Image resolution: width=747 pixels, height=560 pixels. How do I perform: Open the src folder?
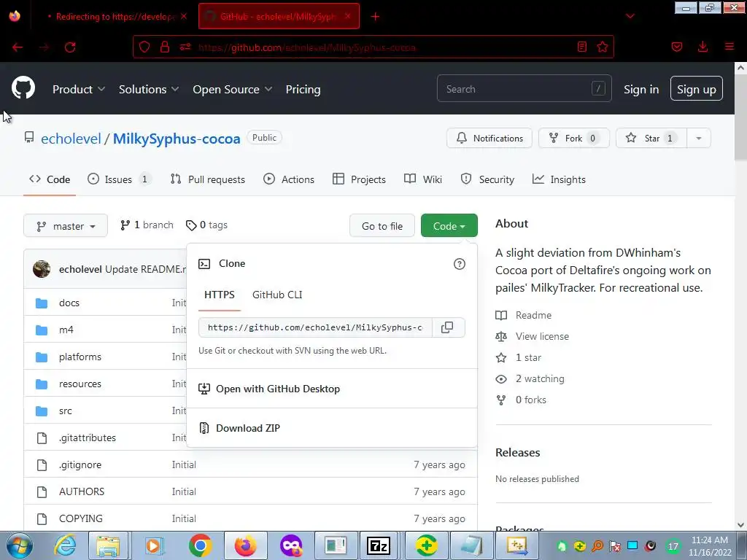tap(65, 411)
